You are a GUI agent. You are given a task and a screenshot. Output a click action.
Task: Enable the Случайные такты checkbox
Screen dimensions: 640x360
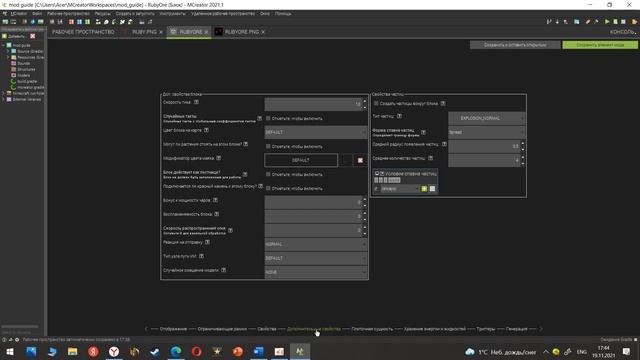pos(268,118)
